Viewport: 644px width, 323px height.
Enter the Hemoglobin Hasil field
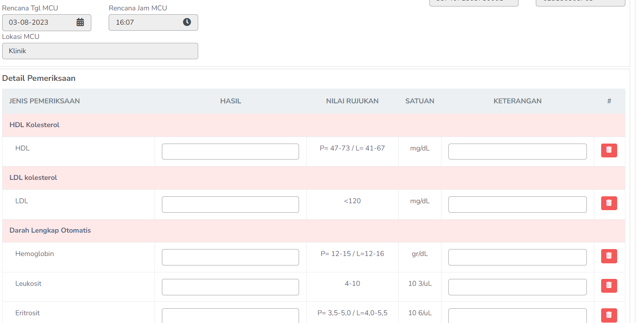(x=230, y=257)
